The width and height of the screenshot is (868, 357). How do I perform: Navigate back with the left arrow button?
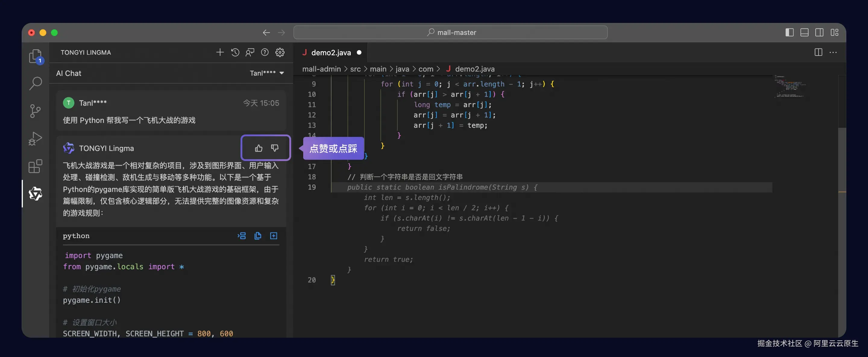(x=266, y=32)
